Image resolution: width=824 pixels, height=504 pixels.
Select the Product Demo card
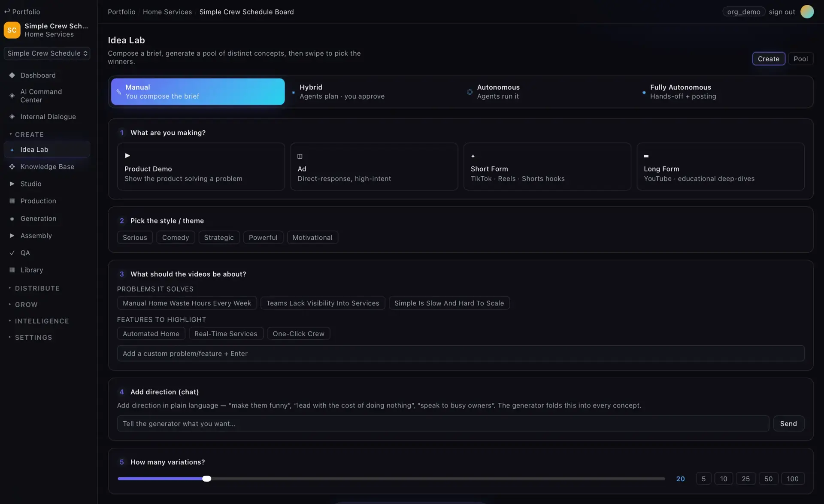201,166
